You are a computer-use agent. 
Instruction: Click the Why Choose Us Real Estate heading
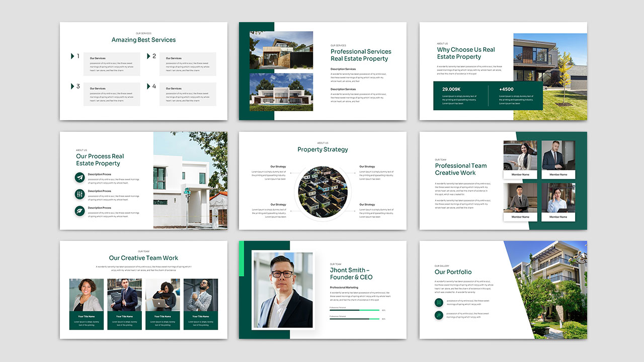pos(466,53)
